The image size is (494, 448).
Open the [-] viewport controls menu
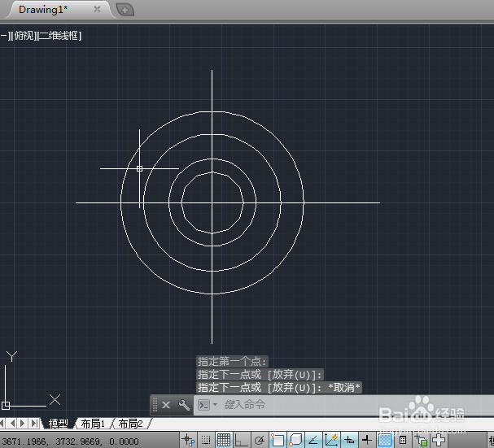click(x=4, y=36)
